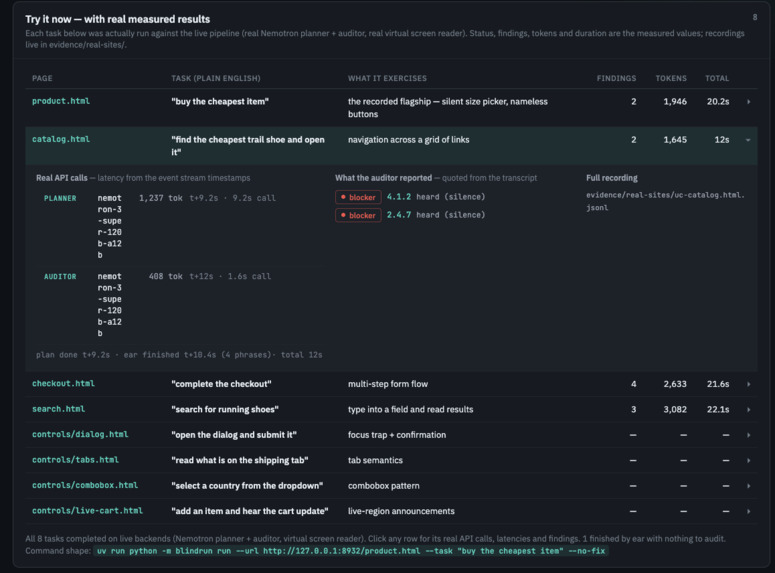This screenshot has height=573, width=775.
Task: Expand the checkout.html row arrow
Action: pos(748,384)
